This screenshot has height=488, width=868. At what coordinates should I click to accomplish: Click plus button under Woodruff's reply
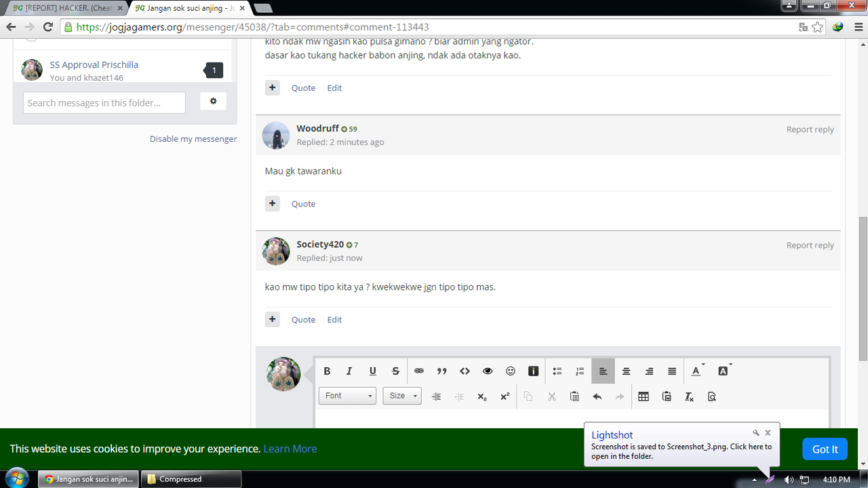(272, 204)
